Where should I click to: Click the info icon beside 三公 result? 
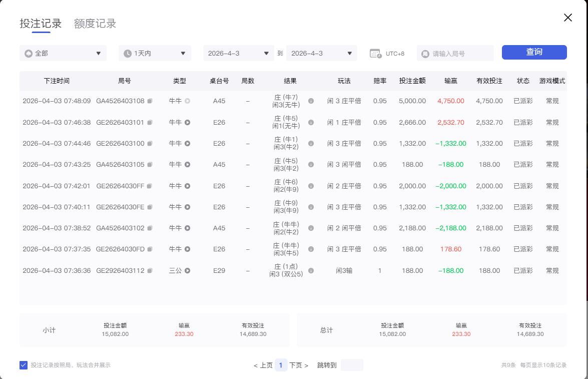click(311, 270)
